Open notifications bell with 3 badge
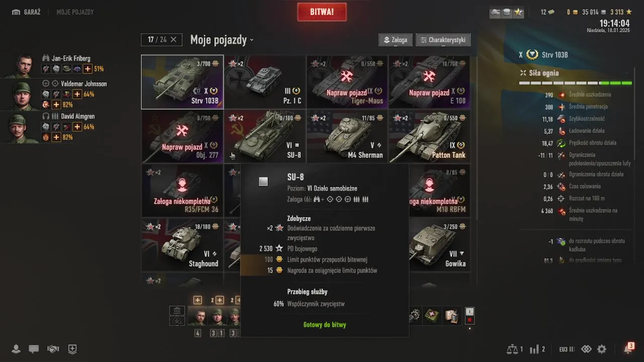Viewport: 644px width, 362px height. pyautogui.click(x=628, y=348)
